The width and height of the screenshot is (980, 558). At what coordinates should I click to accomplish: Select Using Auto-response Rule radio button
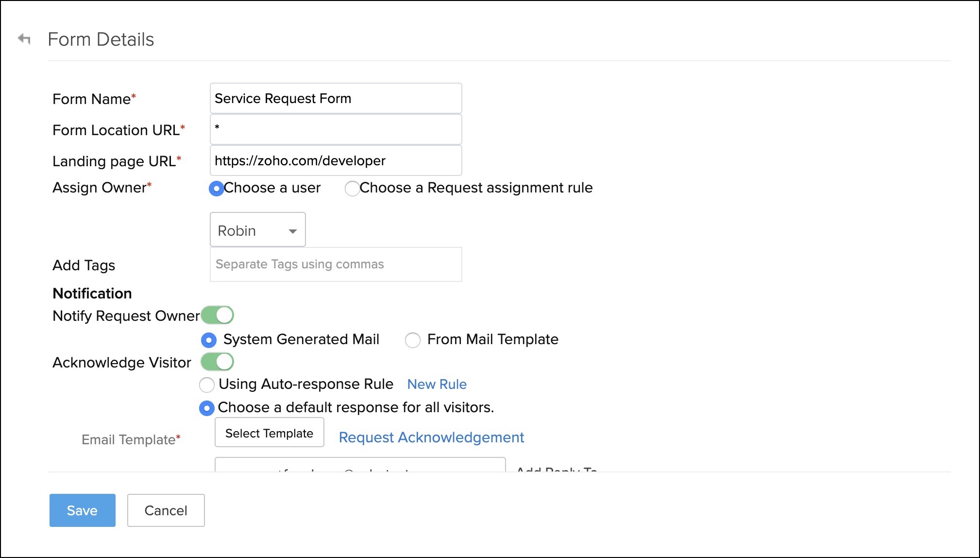(207, 385)
